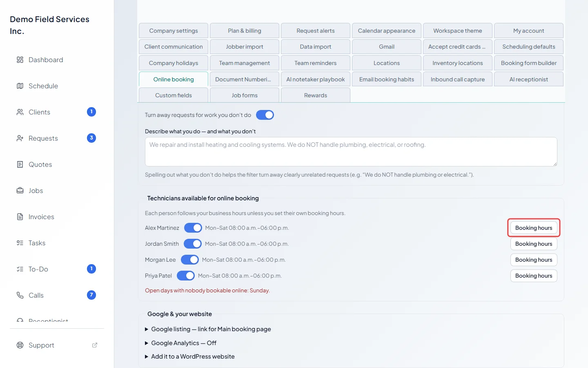The image size is (588, 368).
Task: Click the Invoices file icon
Action: (20, 217)
